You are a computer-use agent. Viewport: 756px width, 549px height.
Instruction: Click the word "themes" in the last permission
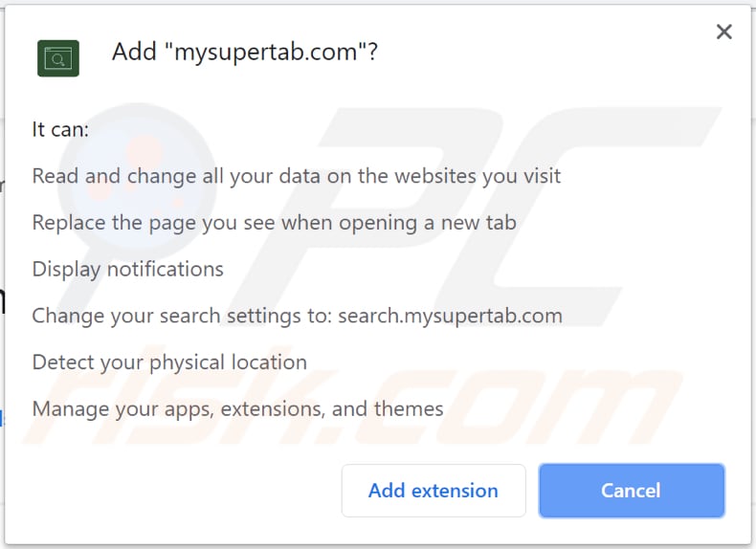409,409
